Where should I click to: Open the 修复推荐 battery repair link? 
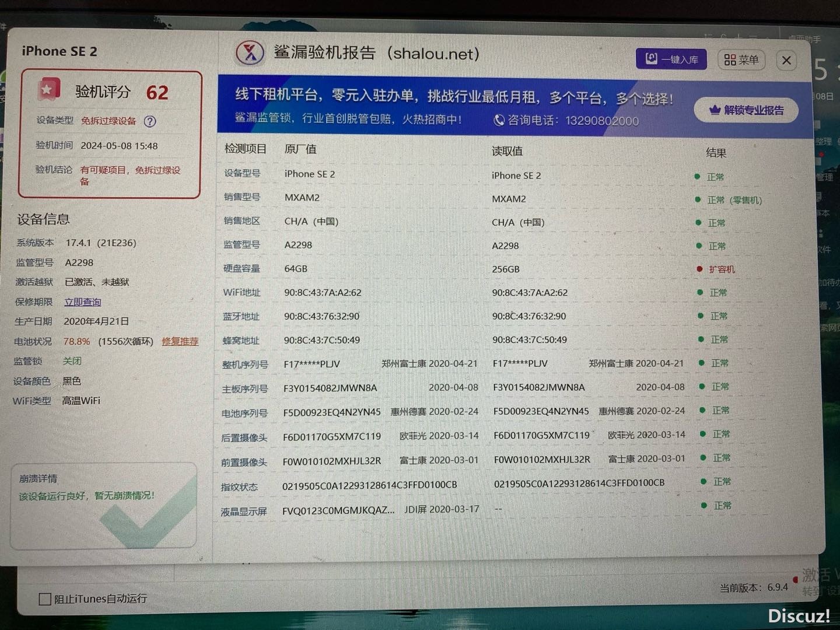(x=180, y=341)
